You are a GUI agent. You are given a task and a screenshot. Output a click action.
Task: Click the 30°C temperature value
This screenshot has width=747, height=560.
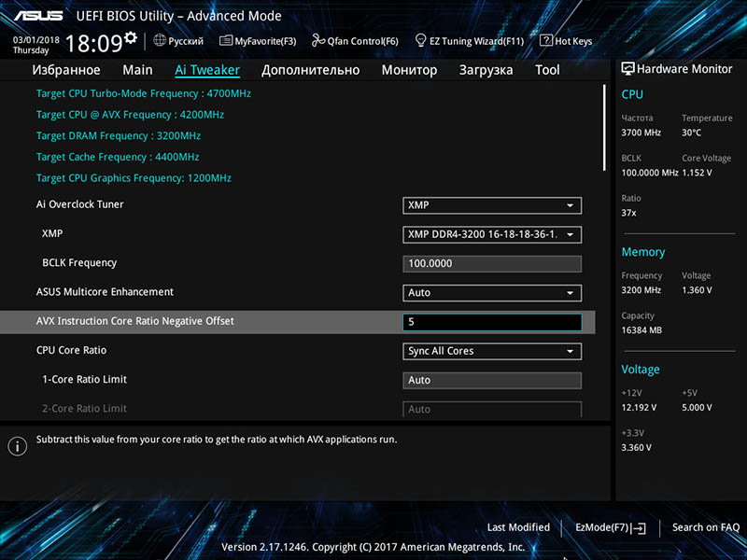point(691,133)
